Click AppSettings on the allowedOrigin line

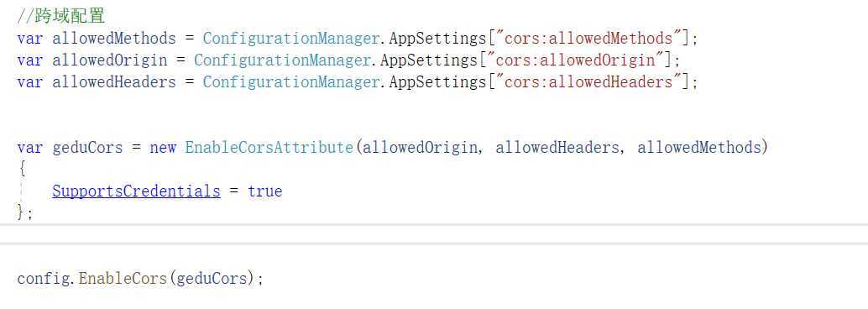[x=429, y=60]
